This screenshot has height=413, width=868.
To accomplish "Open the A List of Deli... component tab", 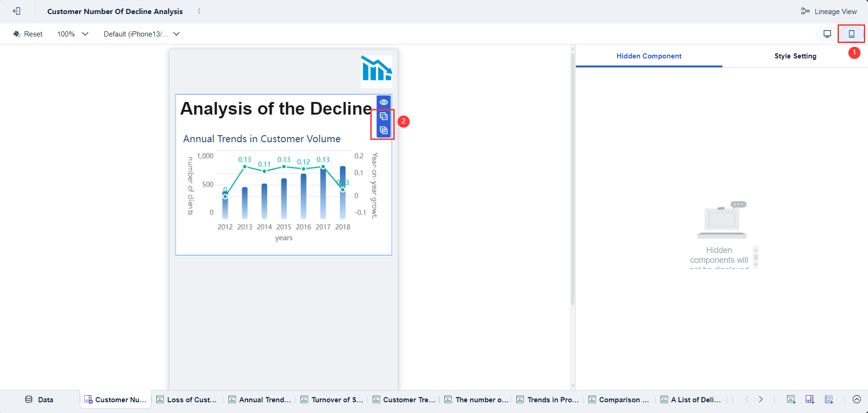I will click(x=691, y=399).
